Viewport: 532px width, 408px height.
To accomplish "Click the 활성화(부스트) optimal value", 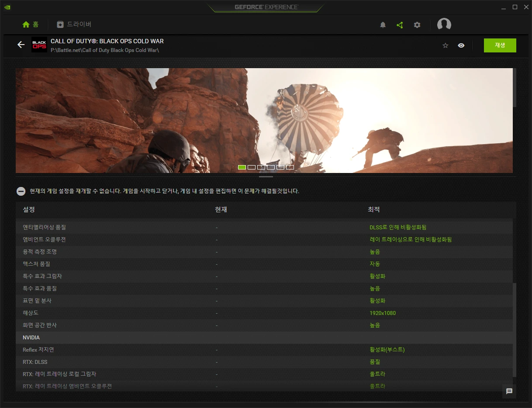I will point(387,350).
